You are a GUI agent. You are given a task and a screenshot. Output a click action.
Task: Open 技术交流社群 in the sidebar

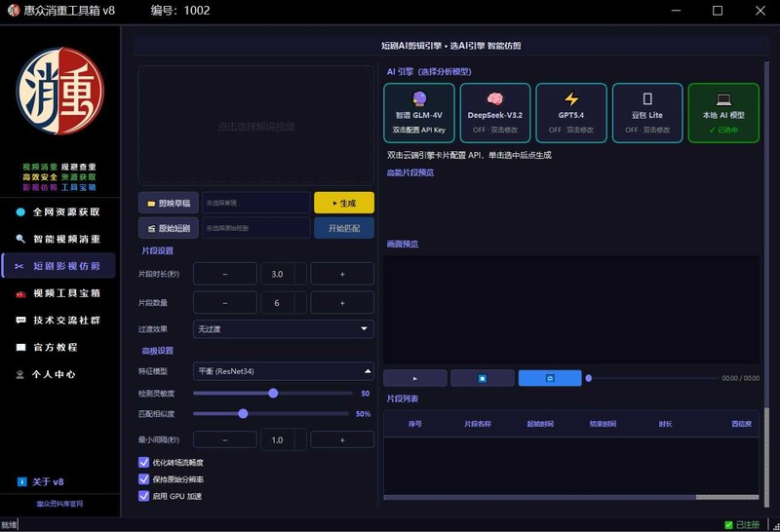pyautogui.click(x=58, y=321)
